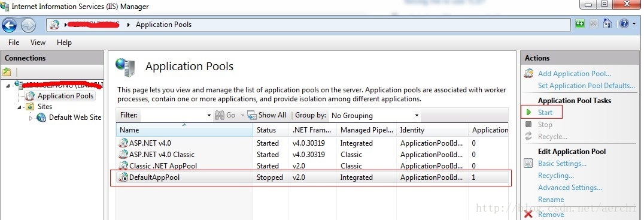Click the greyed Forward arrow button
This screenshot has width=644, height=220.
28,26
